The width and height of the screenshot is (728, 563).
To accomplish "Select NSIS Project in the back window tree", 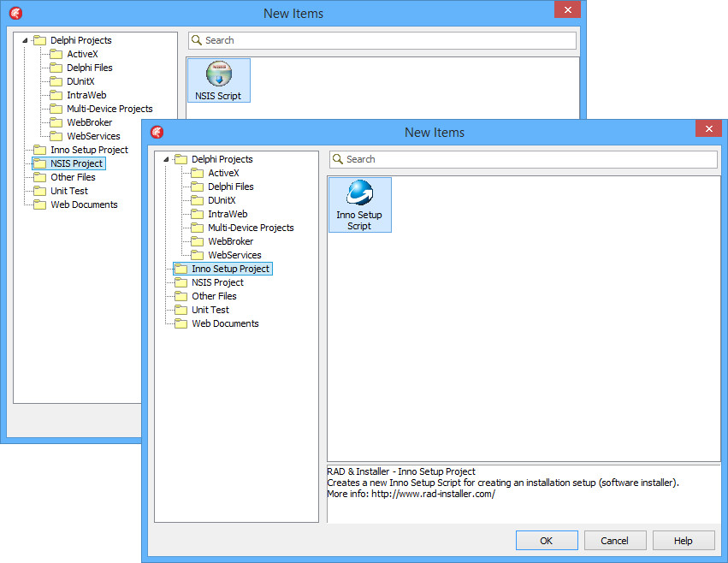I will pos(77,163).
